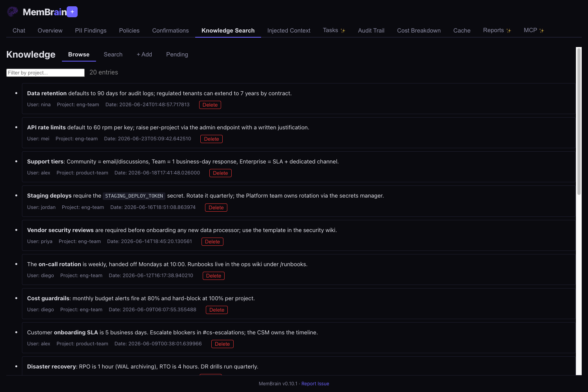This screenshot has width=588, height=392.
Task: Click the 'onboarding SLA' bold text
Action: click(76, 332)
